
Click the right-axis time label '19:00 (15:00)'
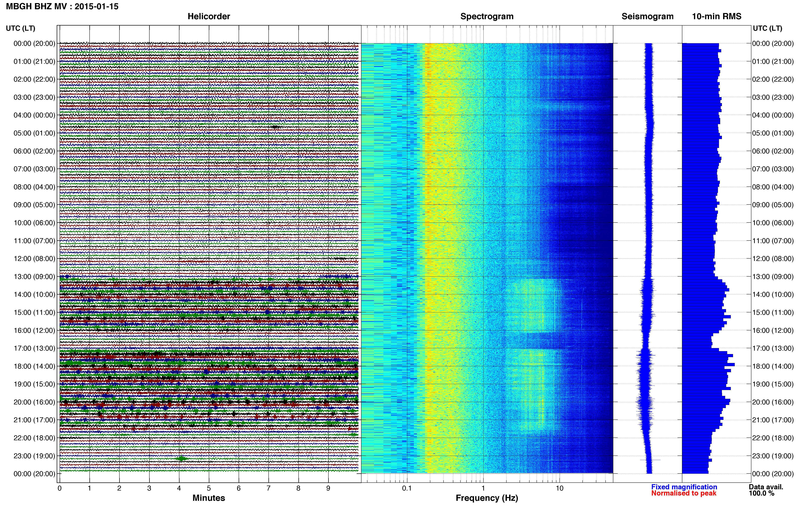pos(773,384)
